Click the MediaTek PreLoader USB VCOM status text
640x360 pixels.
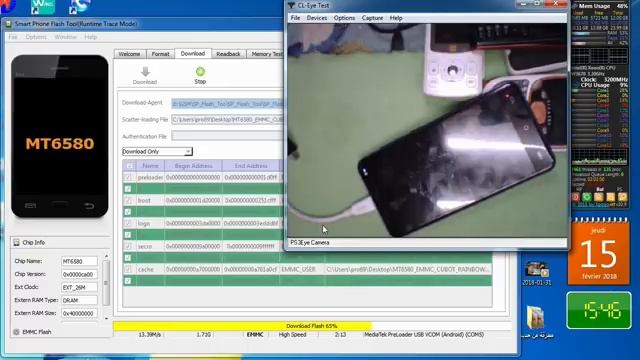(424, 334)
